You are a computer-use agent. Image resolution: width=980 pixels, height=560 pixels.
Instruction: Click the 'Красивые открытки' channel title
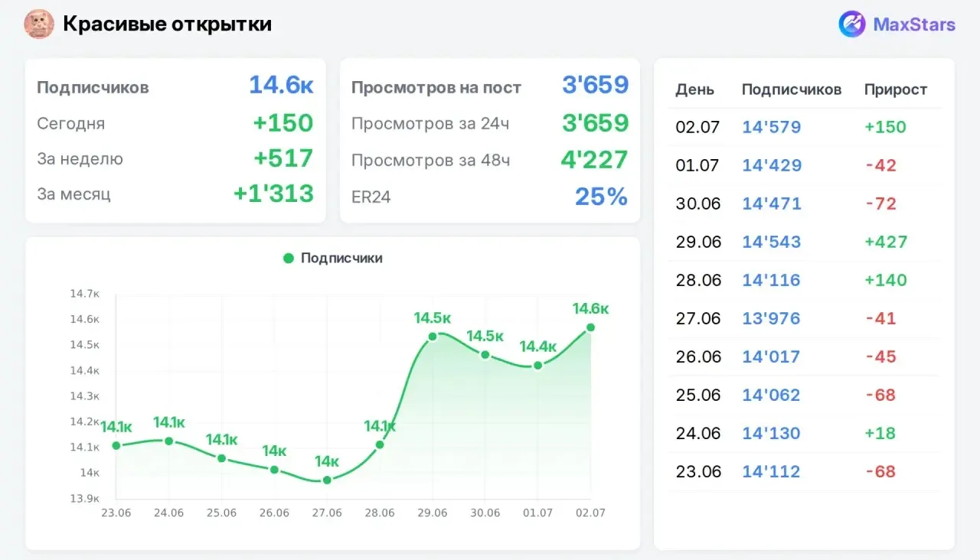point(167,24)
